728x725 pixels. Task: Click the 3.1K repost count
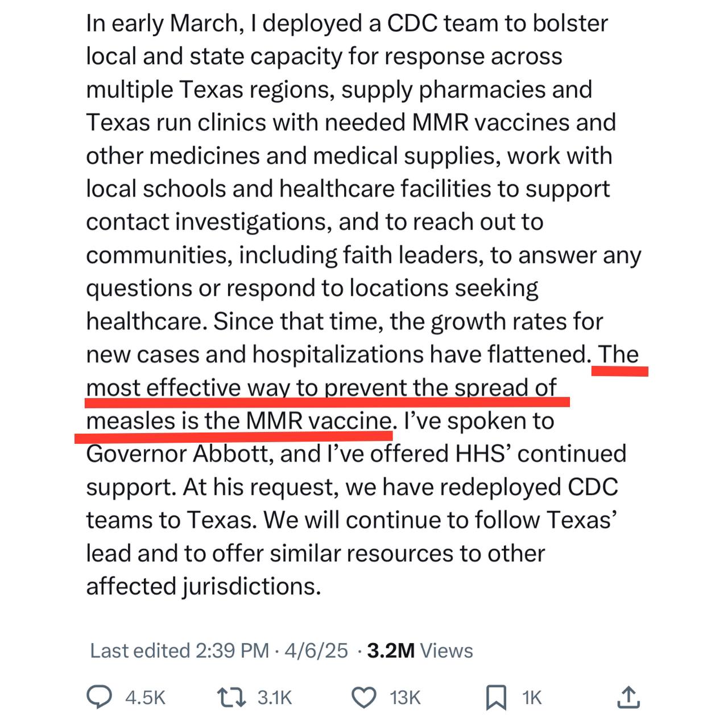click(275, 698)
